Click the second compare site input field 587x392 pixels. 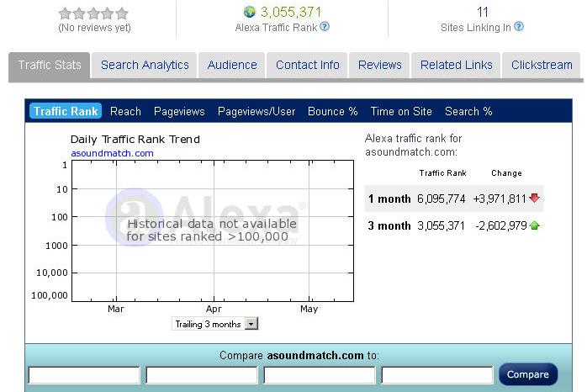202,375
